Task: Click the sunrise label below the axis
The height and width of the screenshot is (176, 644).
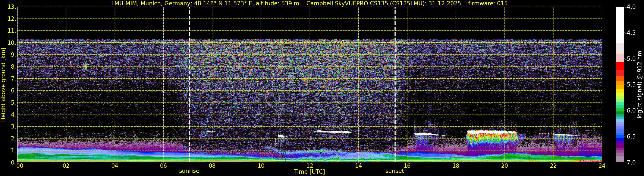Action: click(x=189, y=171)
